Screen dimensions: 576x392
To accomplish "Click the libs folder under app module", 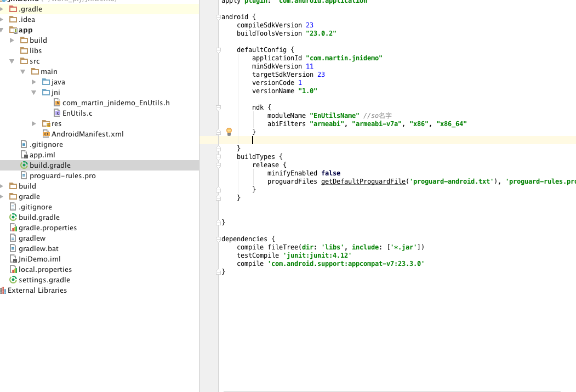I will 35,50.
